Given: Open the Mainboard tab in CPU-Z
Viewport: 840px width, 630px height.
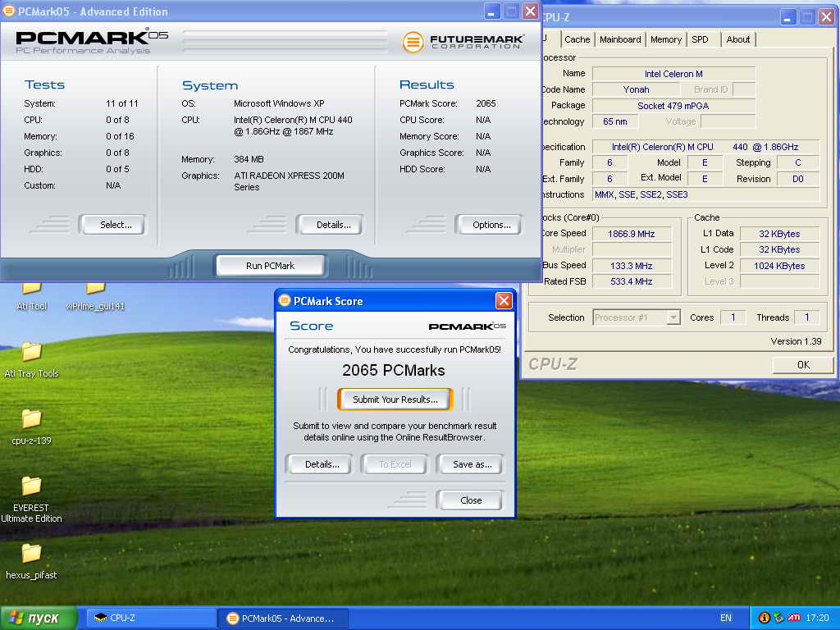Looking at the screenshot, I should [620, 39].
